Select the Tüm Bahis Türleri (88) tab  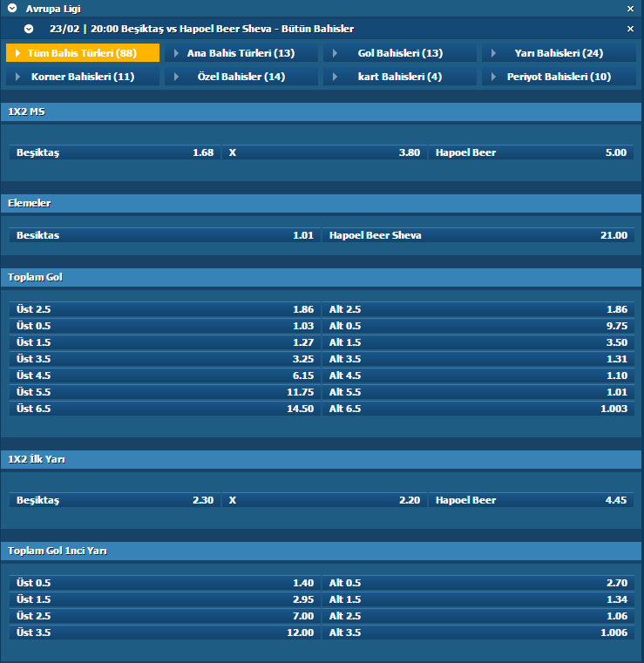(x=83, y=53)
